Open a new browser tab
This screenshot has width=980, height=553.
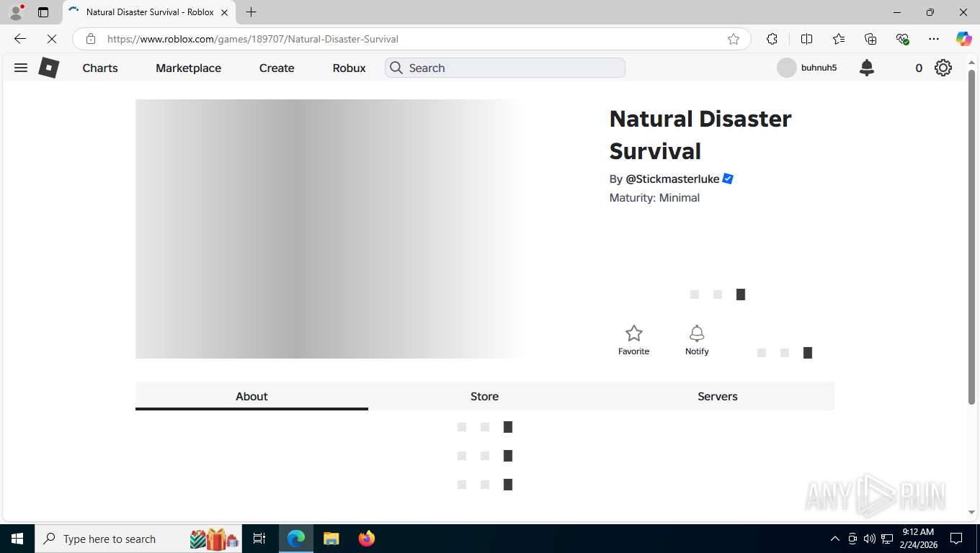tap(251, 12)
